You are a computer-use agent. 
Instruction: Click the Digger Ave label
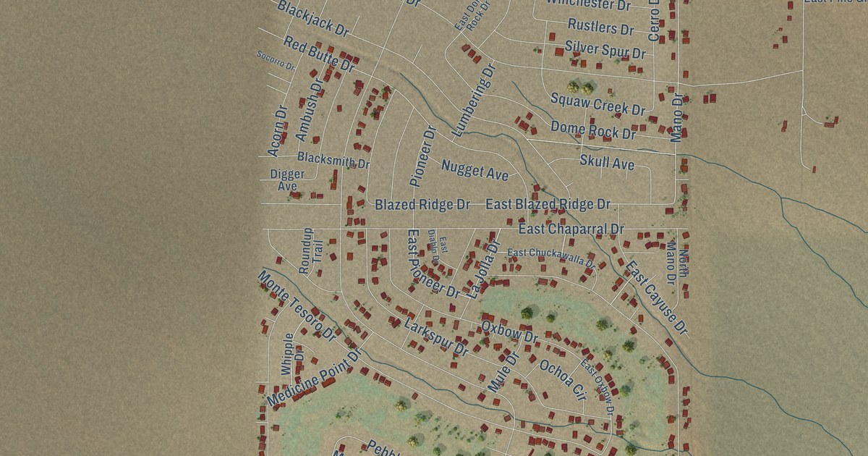click(x=287, y=180)
